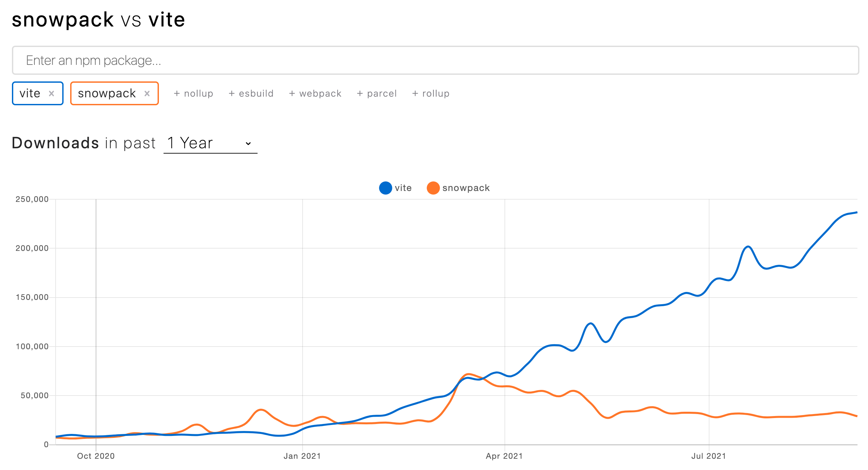Add rollup to the comparison
This screenshot has width=868, height=470.
tap(431, 93)
